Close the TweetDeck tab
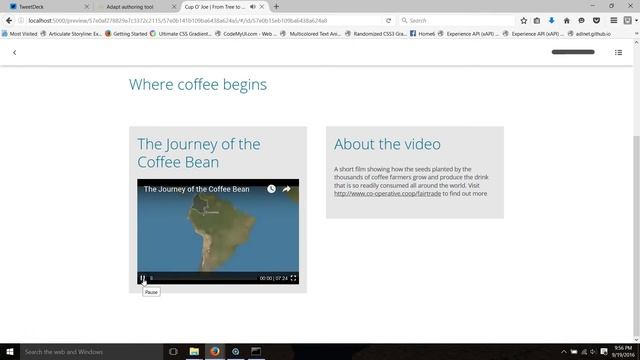The height and width of the screenshot is (360, 640). (87, 7)
